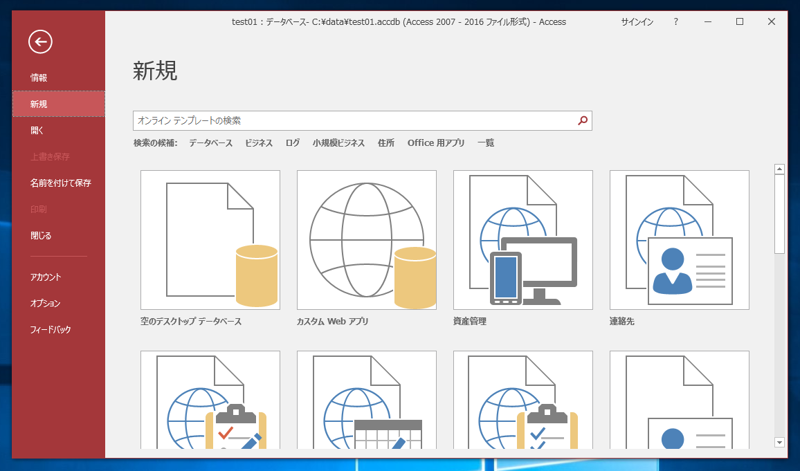This screenshot has width=800, height=471.
Task: Click the 資産管理 label text
Action: [470, 321]
